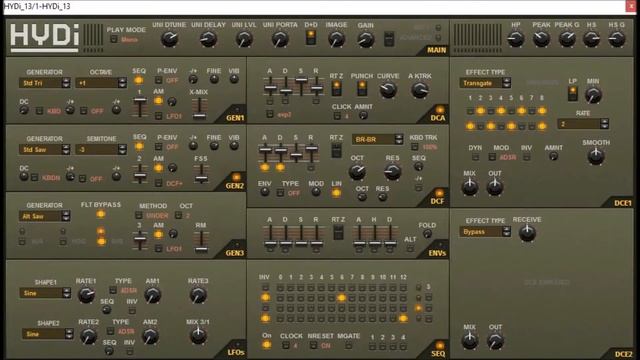Click the DCE1 MIN knob
This screenshot has width=640, height=360.
click(x=593, y=95)
